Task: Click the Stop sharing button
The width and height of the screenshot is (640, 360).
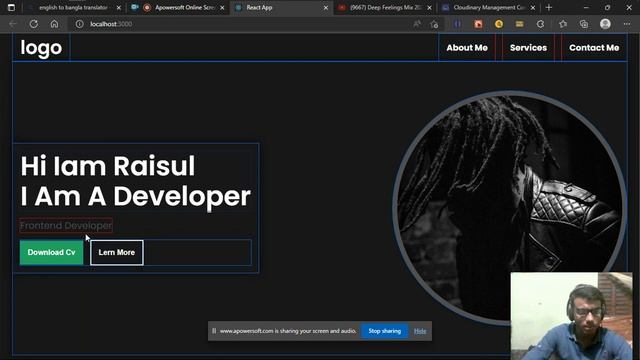Action: 384,331
